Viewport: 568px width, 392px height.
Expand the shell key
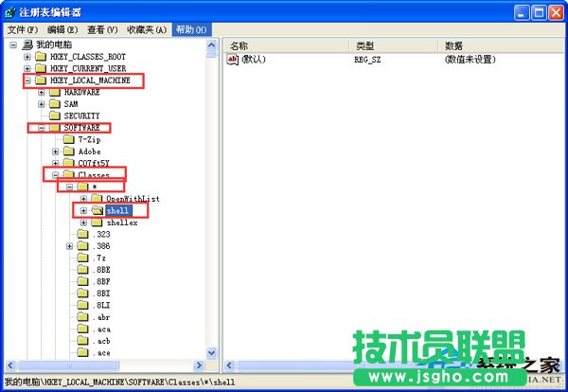click(83, 211)
